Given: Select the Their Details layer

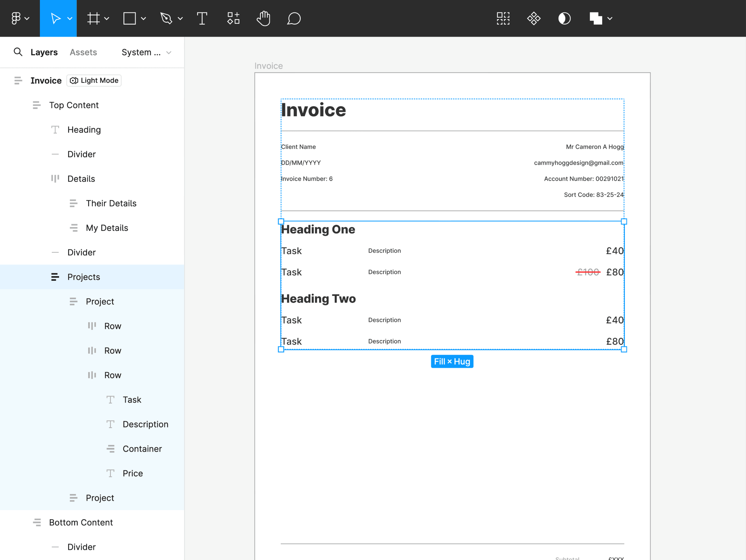Looking at the screenshot, I should (111, 203).
